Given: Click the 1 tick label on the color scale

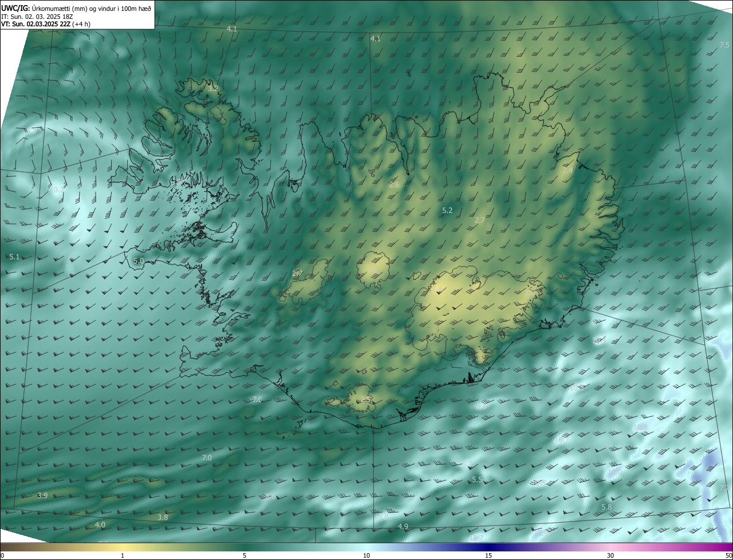Looking at the screenshot, I should coord(123,555).
